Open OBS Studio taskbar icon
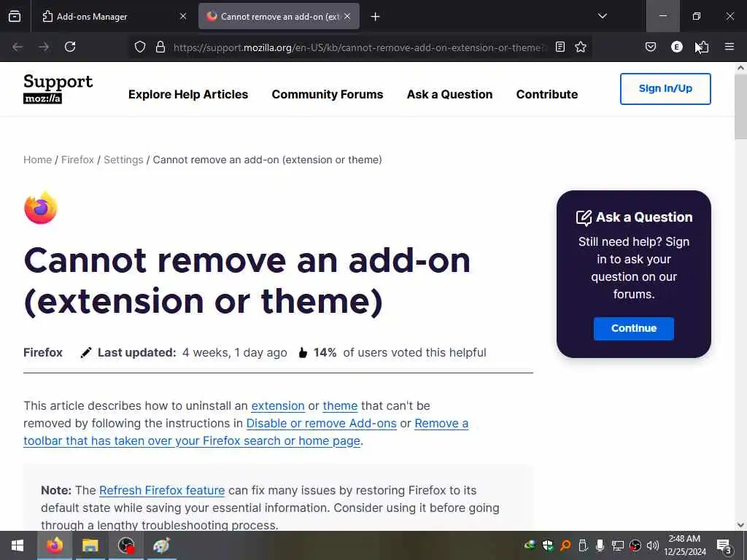The width and height of the screenshot is (747, 560). 126,545
